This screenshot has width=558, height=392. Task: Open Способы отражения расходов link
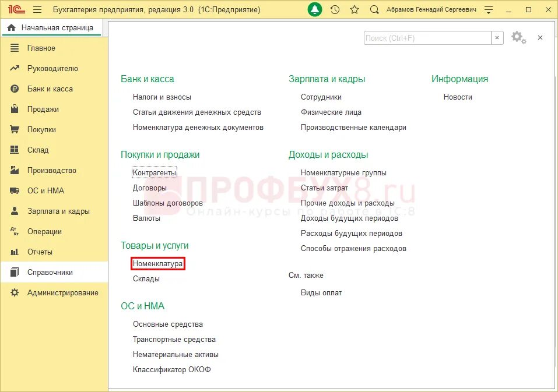click(x=354, y=248)
